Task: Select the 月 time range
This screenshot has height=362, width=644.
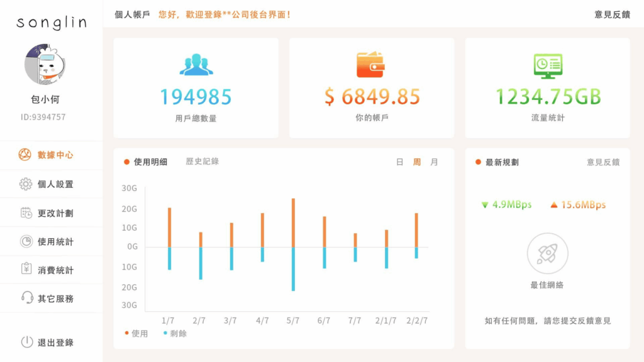Action: [434, 162]
